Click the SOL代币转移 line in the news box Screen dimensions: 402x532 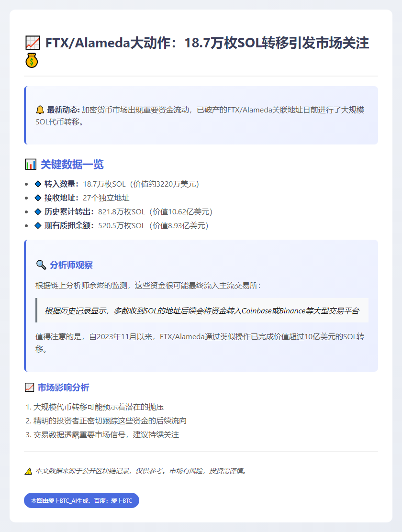click(x=59, y=122)
